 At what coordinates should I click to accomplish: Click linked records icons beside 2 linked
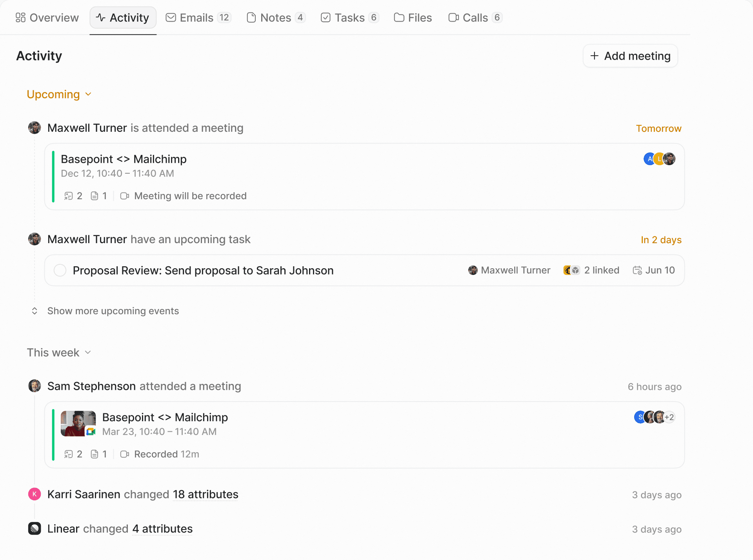click(572, 270)
